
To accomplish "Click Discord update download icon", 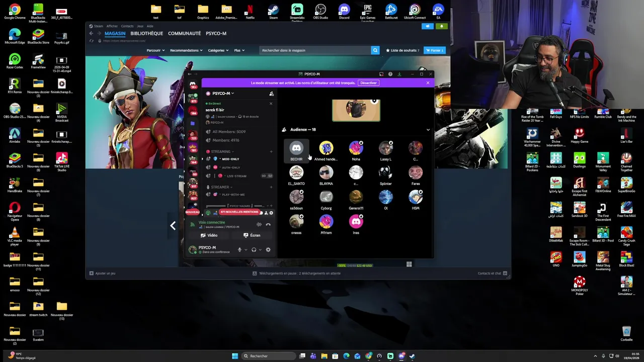I will click(399, 74).
